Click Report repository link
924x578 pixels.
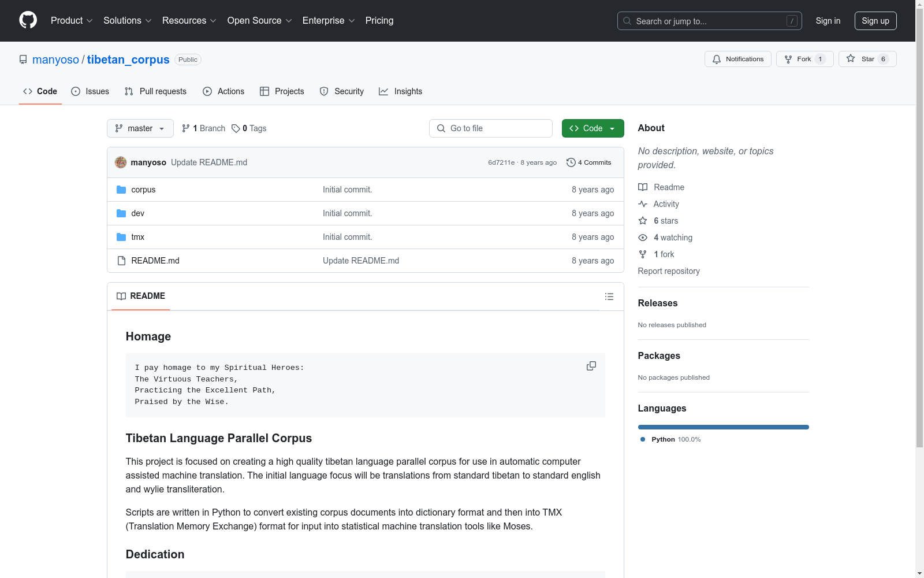(669, 271)
